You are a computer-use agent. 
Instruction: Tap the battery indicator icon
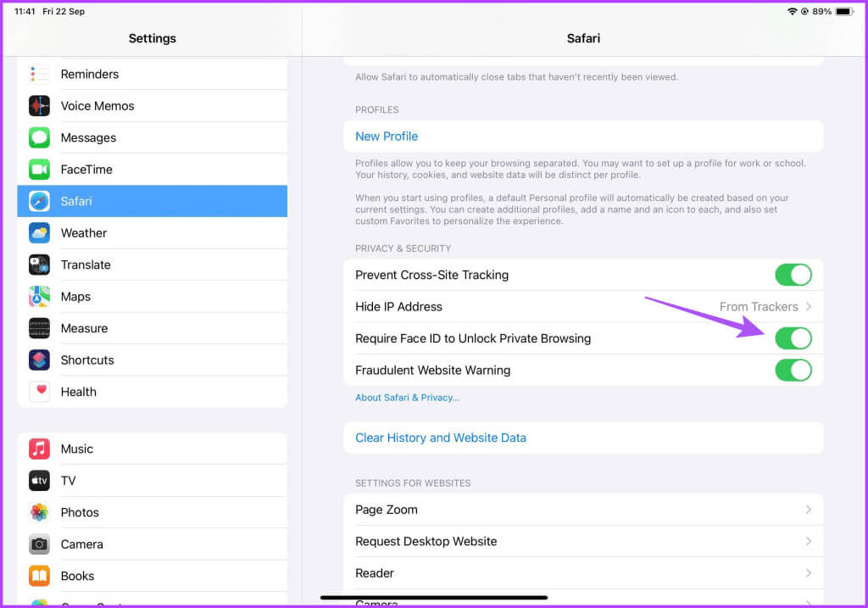[x=845, y=11]
